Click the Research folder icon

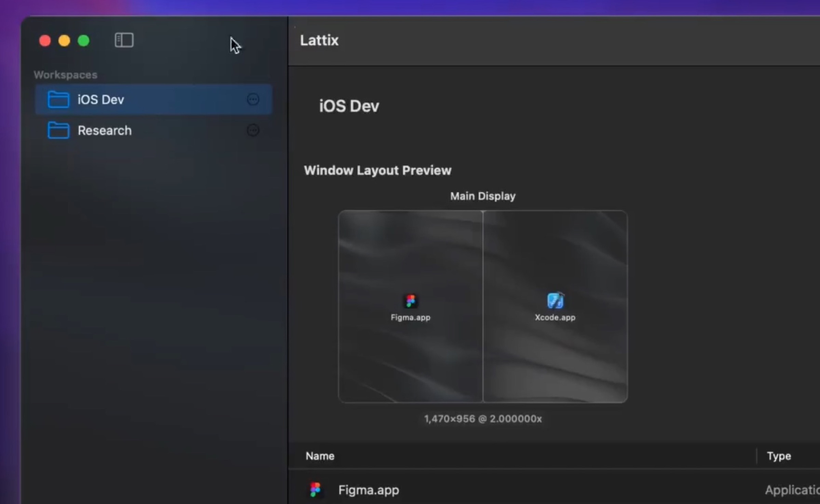(x=58, y=130)
